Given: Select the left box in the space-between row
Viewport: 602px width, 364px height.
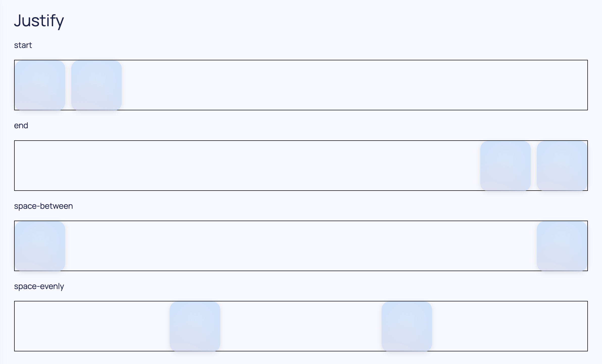Looking at the screenshot, I should (40, 246).
